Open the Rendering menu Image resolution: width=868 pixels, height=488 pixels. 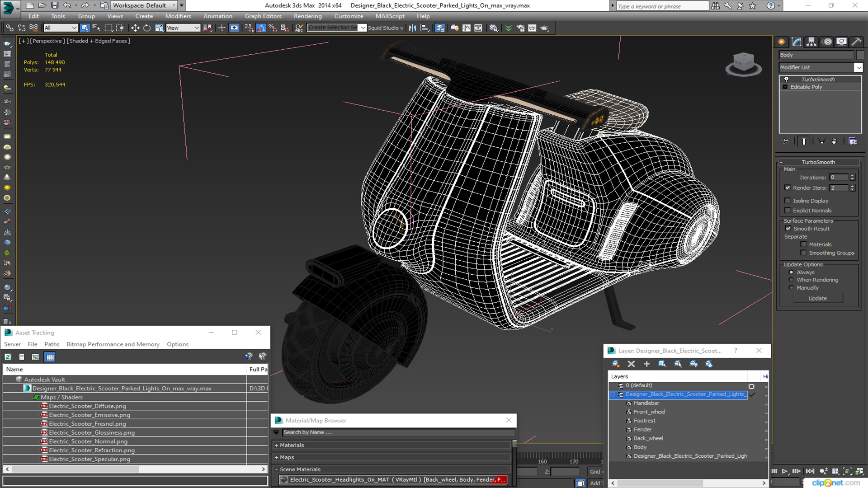point(307,16)
